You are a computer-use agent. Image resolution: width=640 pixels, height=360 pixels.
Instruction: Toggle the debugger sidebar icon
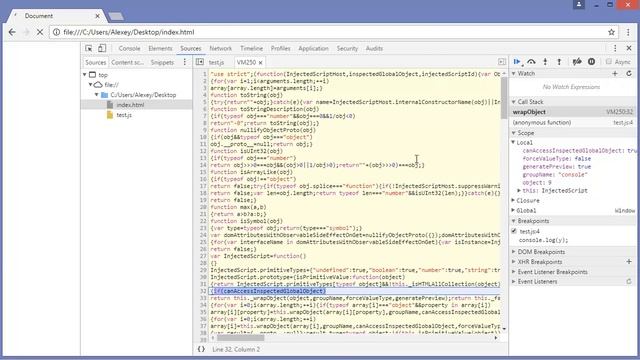502,62
